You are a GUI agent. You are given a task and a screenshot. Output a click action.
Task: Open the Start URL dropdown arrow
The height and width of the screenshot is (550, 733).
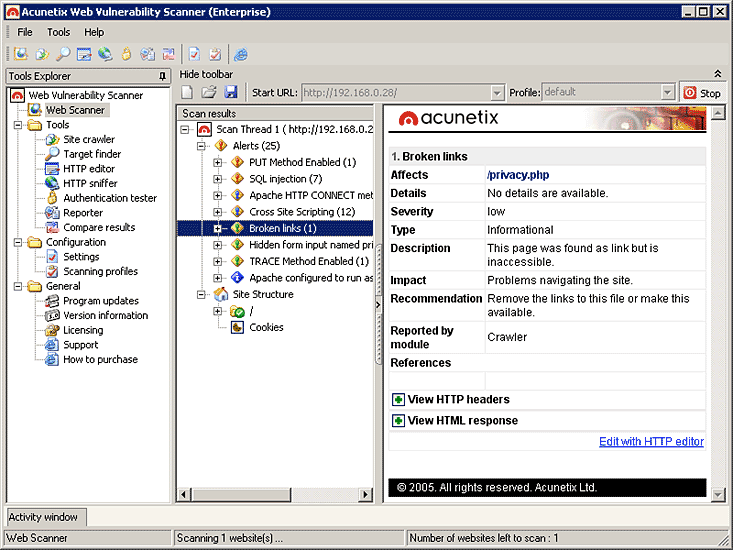pos(497,93)
